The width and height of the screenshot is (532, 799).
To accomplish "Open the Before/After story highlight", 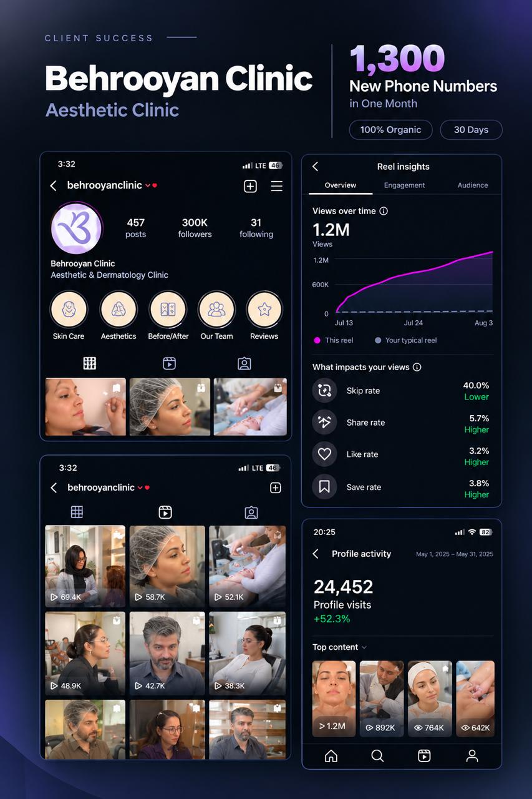I will coord(168,310).
